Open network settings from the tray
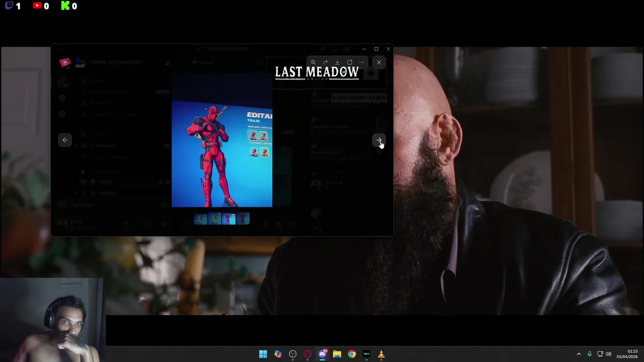644x362 pixels. pyautogui.click(x=600, y=354)
